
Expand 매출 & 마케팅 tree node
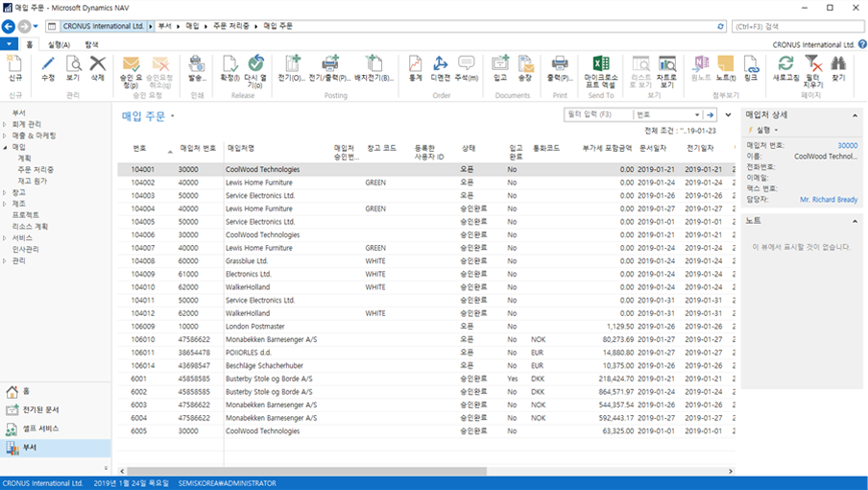click(x=5, y=135)
